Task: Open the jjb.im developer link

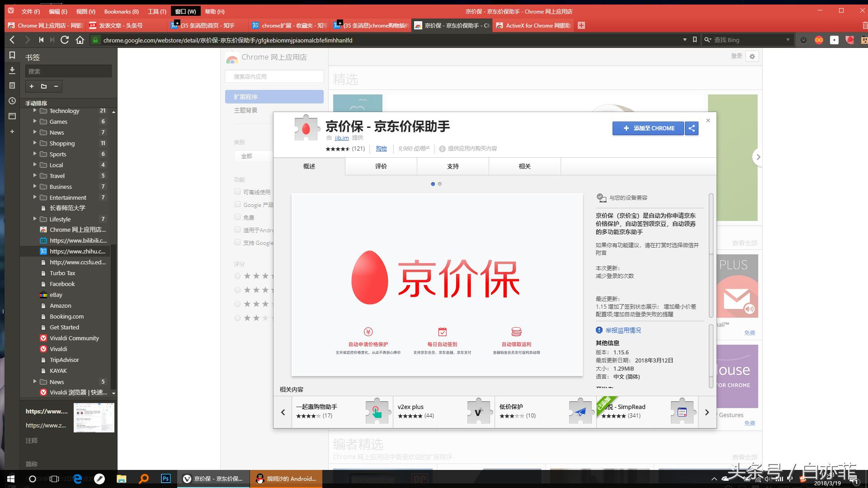Action: point(341,138)
